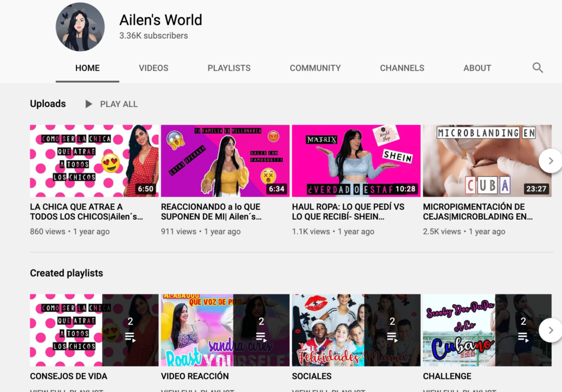The width and height of the screenshot is (562, 392).
Task: Open the Videos tab
Action: coord(153,68)
